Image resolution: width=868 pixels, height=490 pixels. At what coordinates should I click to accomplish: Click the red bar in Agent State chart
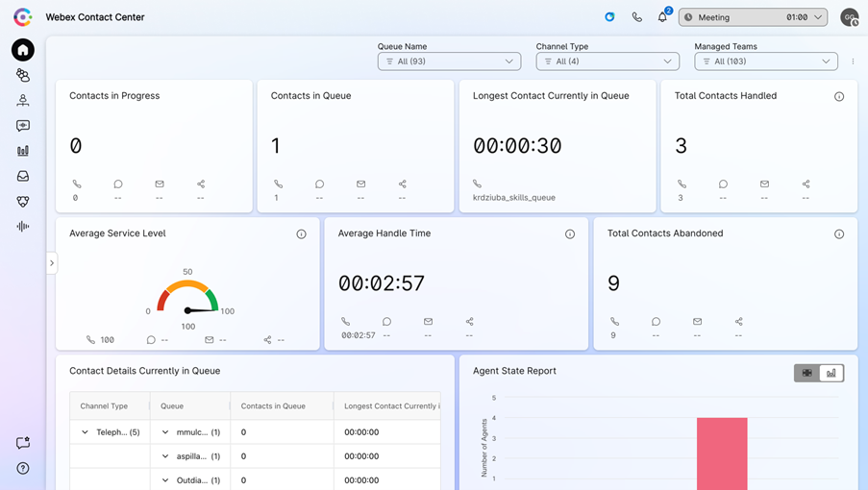[x=722, y=453]
